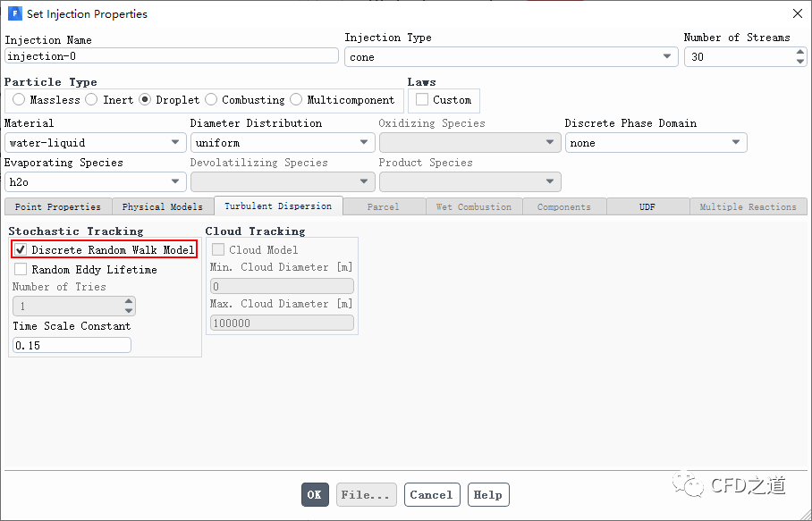812x521 pixels.
Task: Choose the Combusting particle type
Action: 211,99
